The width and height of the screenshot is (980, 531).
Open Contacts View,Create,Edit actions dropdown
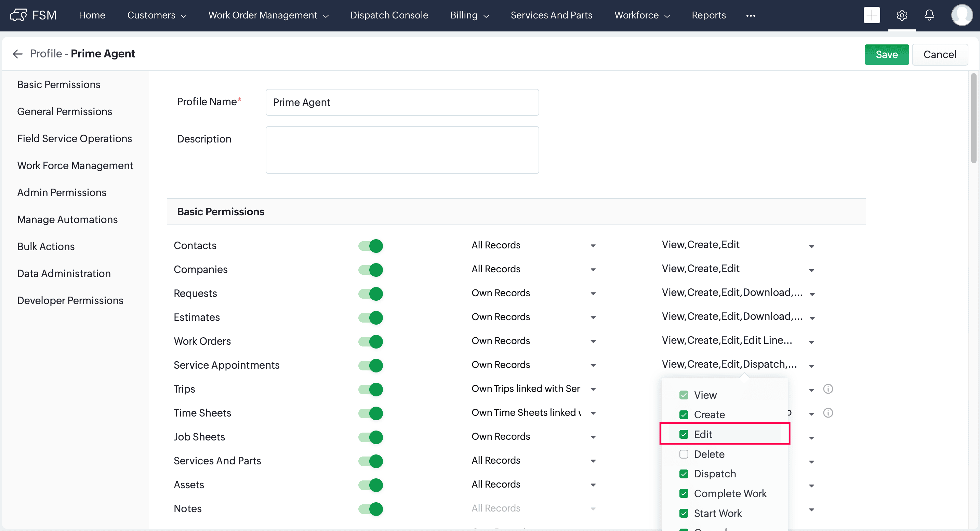click(738, 246)
